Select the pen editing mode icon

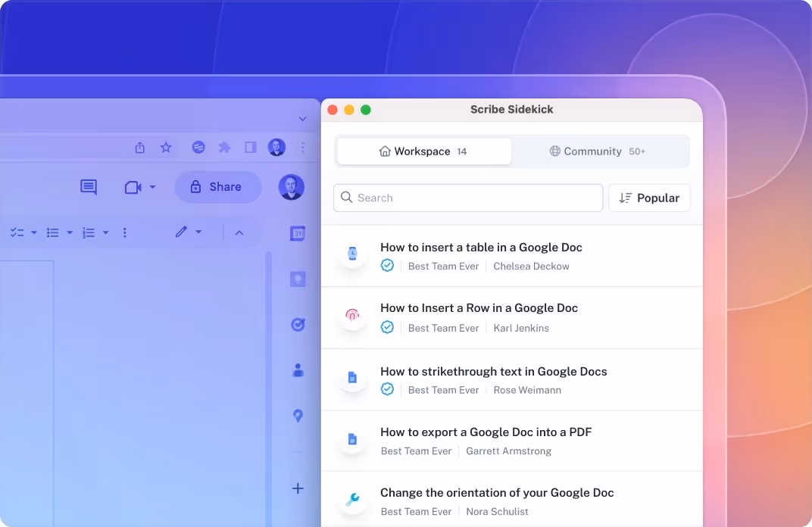(182, 232)
